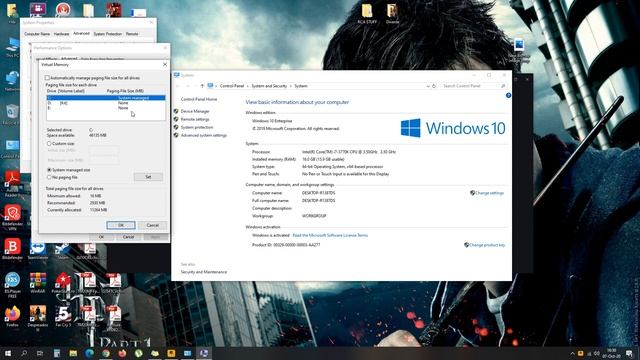Open Security and Maintenance link
Screen dimensions: 640x360
(204, 272)
